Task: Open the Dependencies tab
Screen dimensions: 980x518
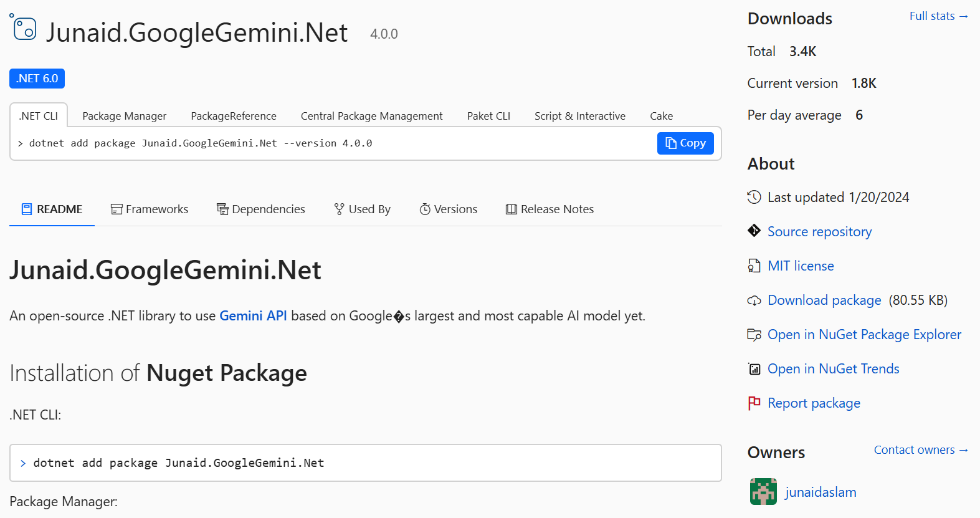Action: coord(261,209)
